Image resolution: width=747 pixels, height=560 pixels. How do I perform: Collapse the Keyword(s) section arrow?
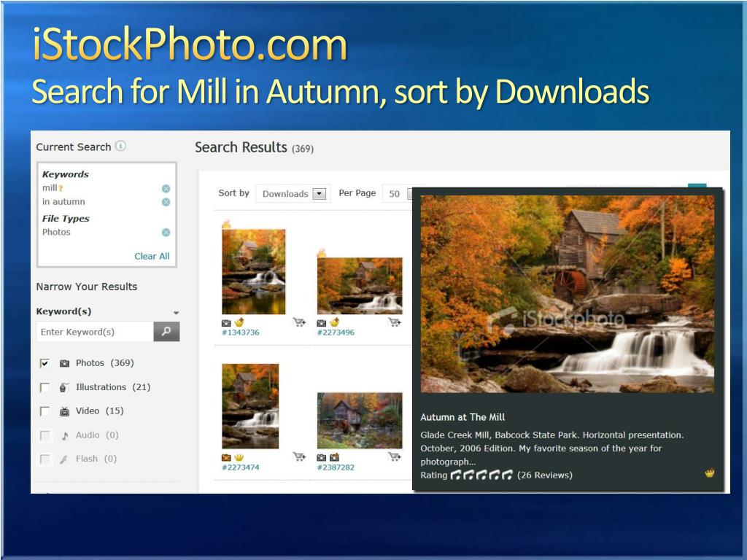pos(177,313)
